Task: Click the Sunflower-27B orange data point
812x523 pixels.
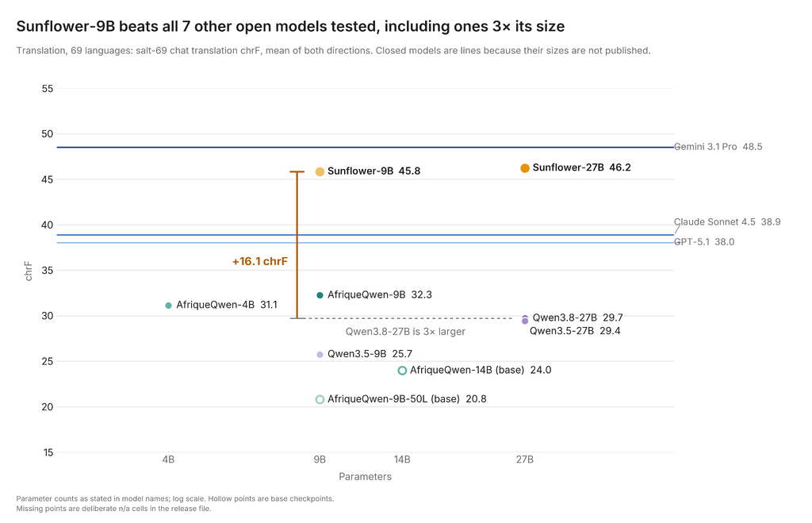Action: click(525, 168)
